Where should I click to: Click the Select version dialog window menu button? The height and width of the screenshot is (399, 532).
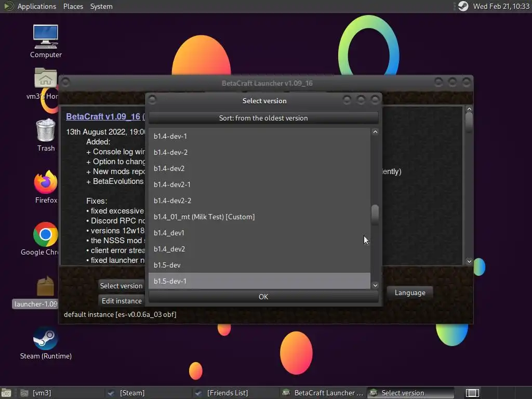[152, 99]
